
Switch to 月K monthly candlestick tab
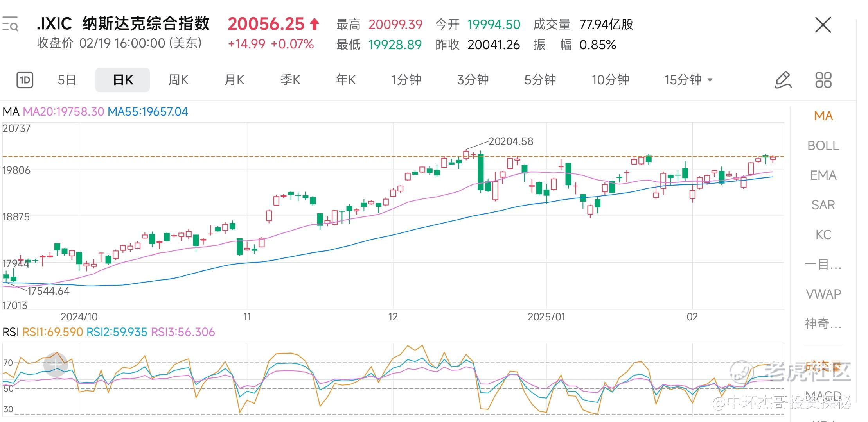tap(234, 80)
